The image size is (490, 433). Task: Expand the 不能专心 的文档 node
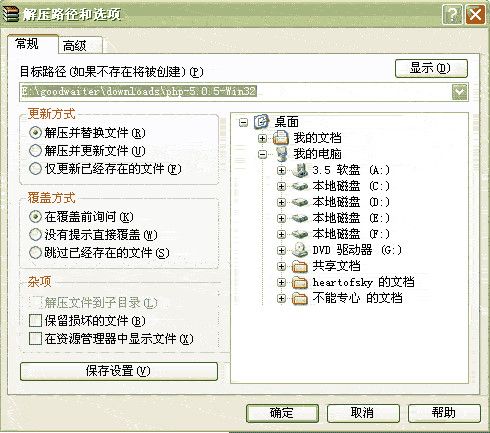281,298
